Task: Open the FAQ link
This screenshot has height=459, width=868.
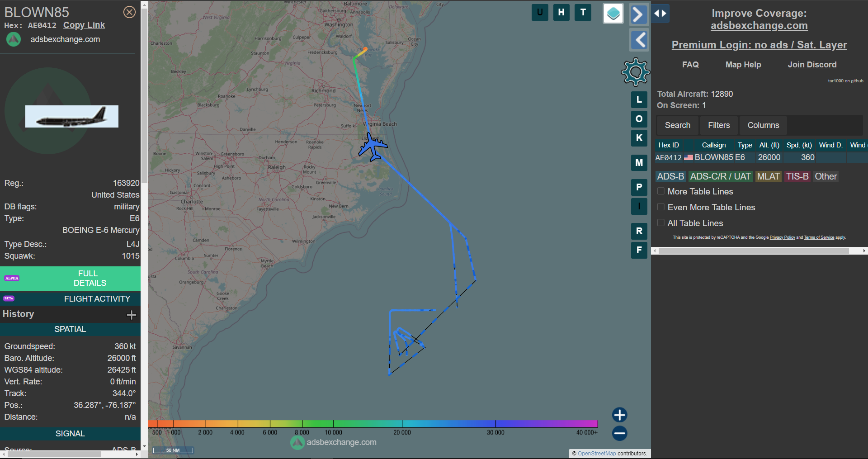Action: [690, 65]
